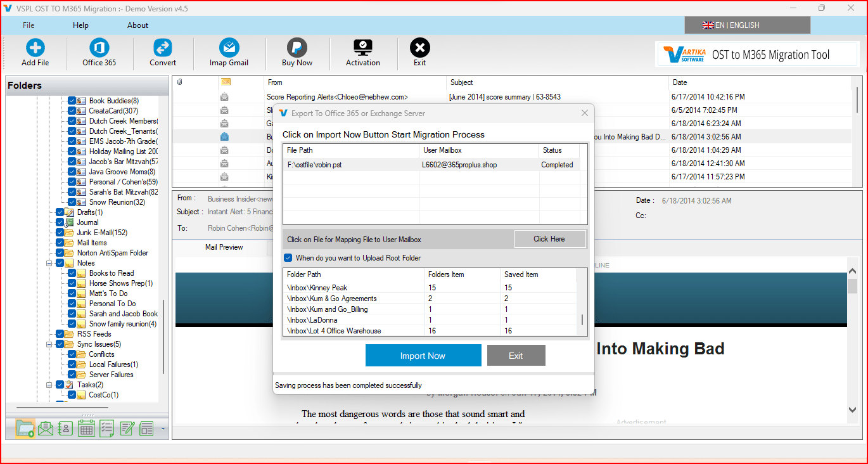Open the language selector EN | ENGLISH
This screenshot has width=868, height=464.
(747, 25)
